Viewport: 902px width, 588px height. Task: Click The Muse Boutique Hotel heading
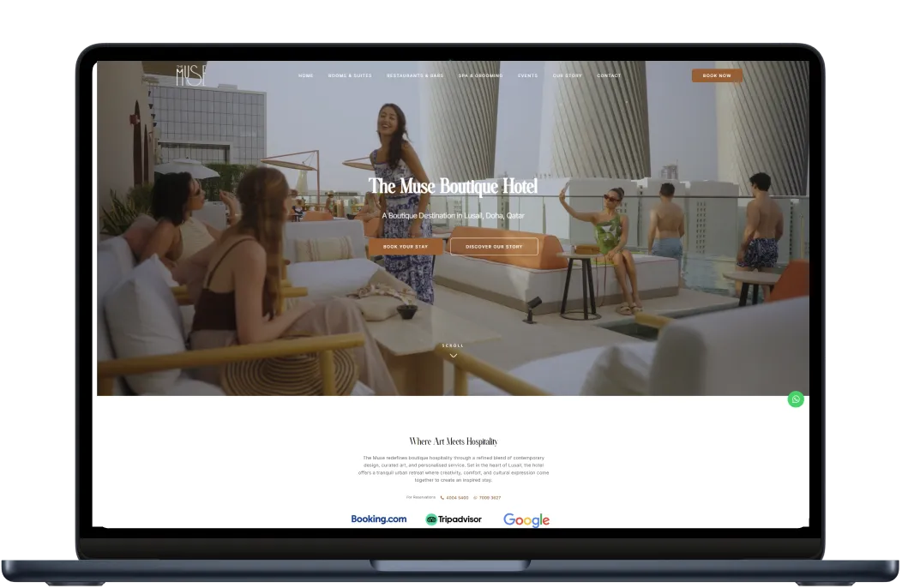coord(454,186)
